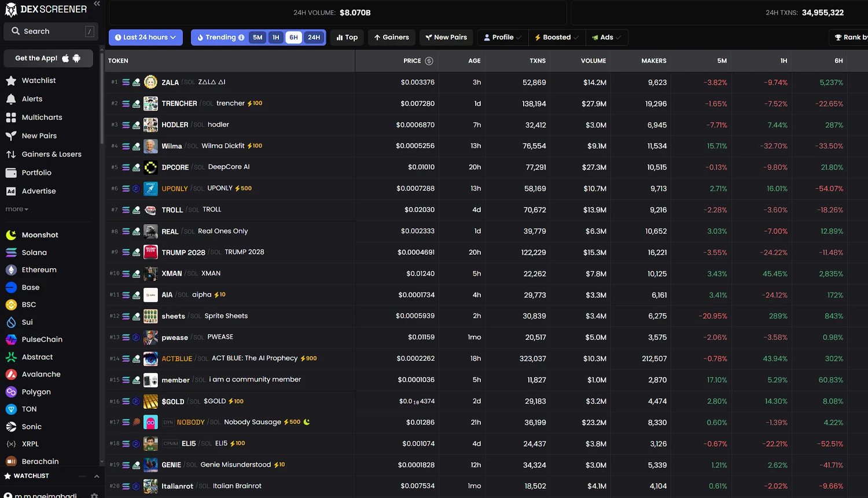
Task: Click the Search input field
Action: click(51, 31)
